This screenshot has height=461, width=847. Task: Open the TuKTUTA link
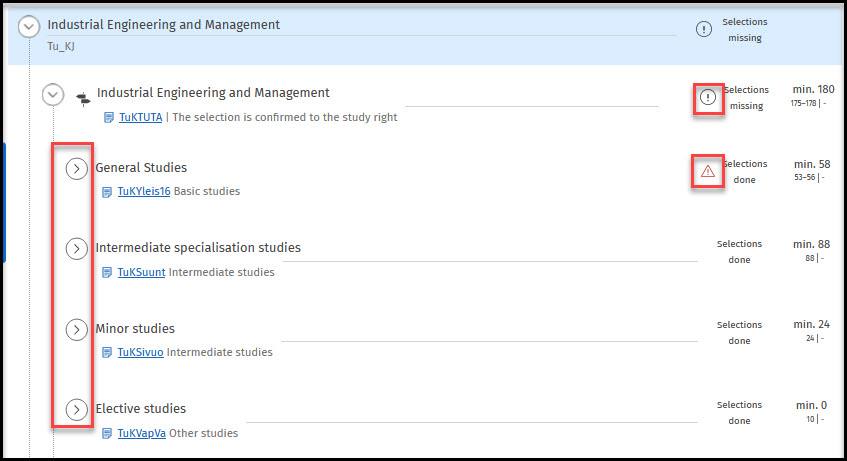point(140,118)
